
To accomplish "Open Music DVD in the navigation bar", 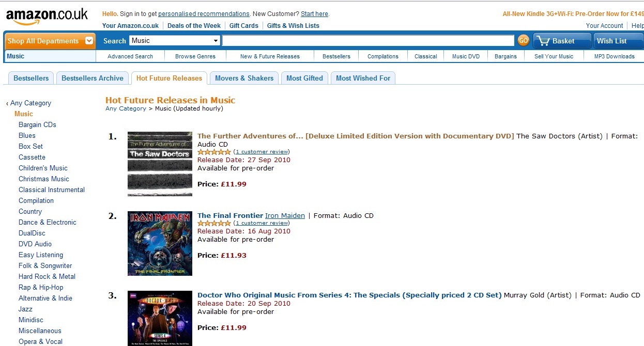I will click(x=466, y=56).
